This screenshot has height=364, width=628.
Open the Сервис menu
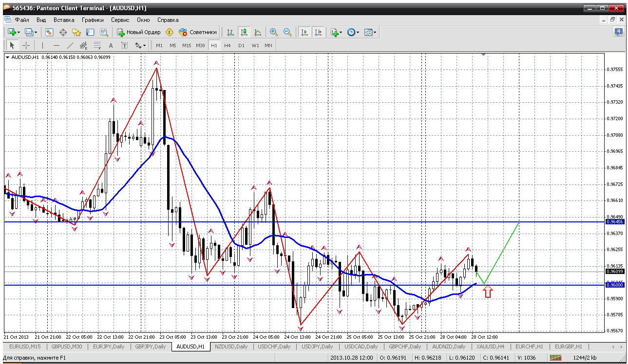[x=120, y=20]
